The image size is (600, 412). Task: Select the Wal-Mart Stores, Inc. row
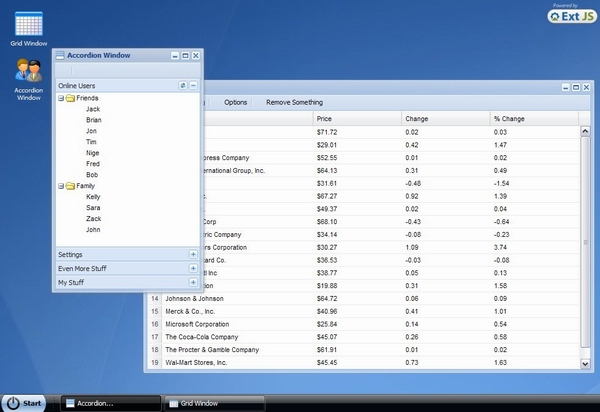coord(364,362)
